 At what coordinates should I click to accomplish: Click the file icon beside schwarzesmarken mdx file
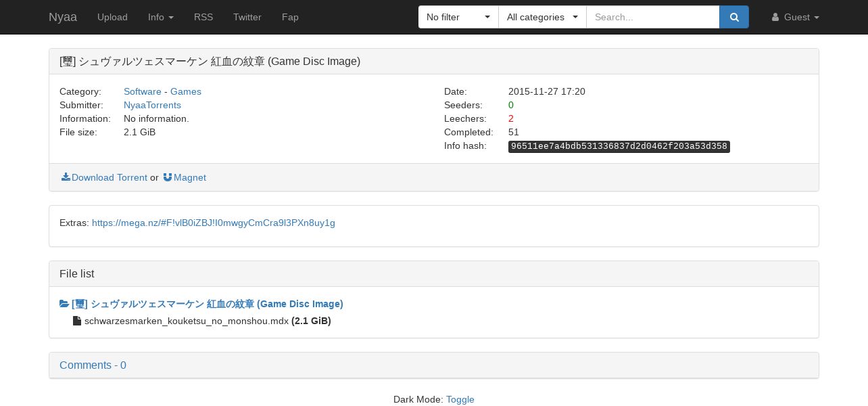(x=77, y=321)
